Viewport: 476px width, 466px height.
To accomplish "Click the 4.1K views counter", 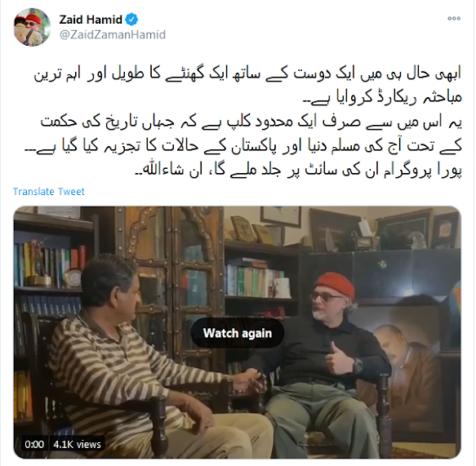I will pyautogui.click(x=77, y=445).
